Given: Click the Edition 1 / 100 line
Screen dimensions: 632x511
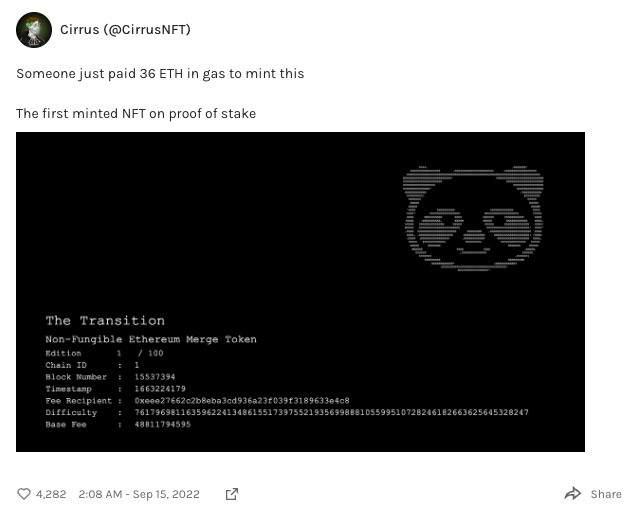Looking at the screenshot, I should click(104, 353).
